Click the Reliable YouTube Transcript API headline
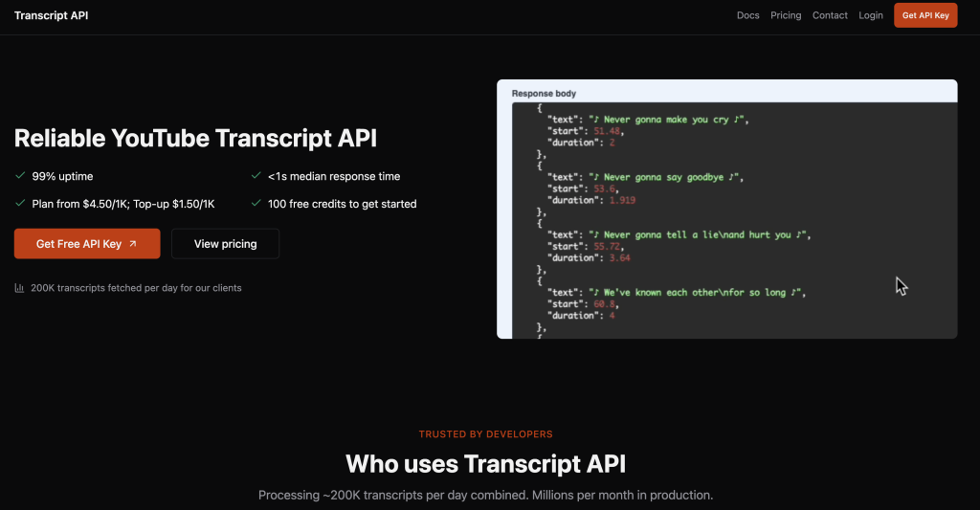The width and height of the screenshot is (980, 510). 195,139
